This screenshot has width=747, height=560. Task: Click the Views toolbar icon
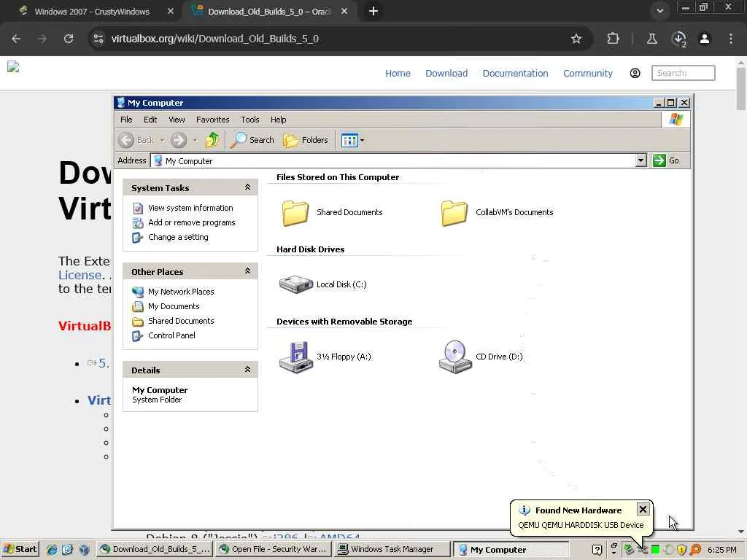349,140
